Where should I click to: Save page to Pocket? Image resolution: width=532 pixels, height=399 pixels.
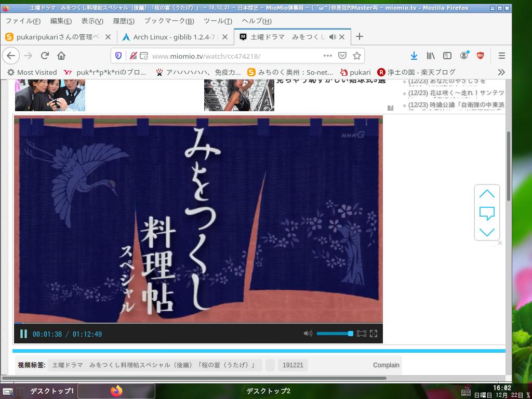[342, 56]
